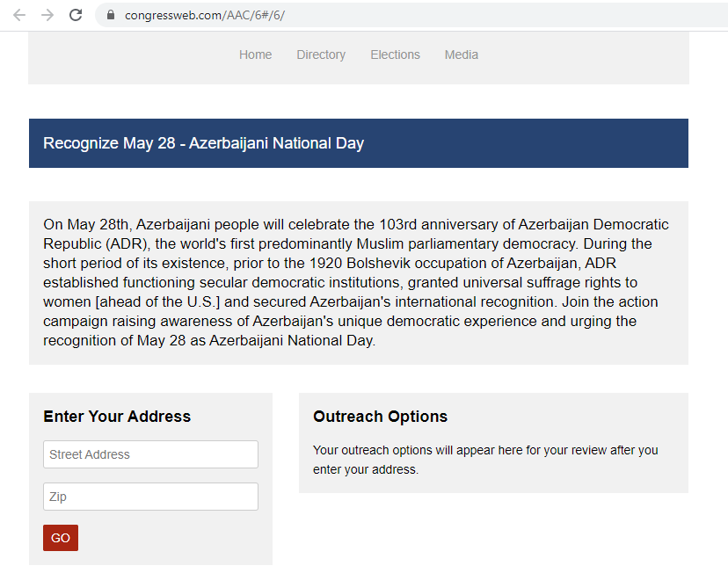Open the Elections menu item
Screen dimensions: 728x566
(395, 54)
